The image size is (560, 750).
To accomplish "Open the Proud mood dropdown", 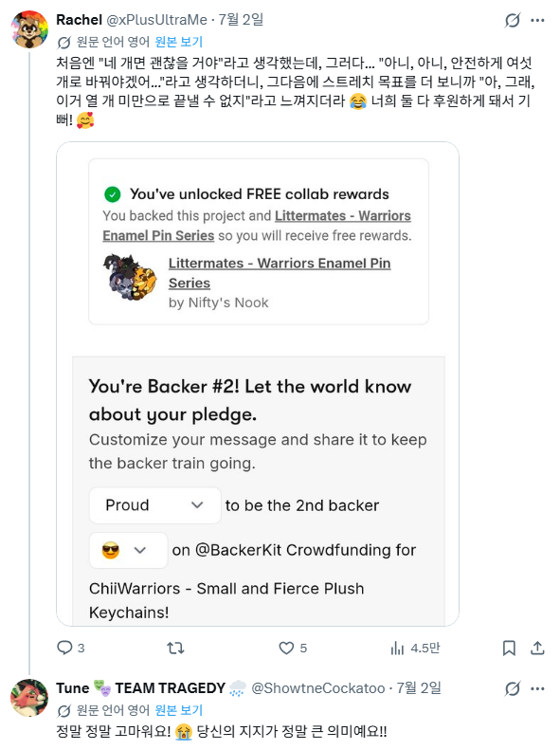I will point(154,505).
